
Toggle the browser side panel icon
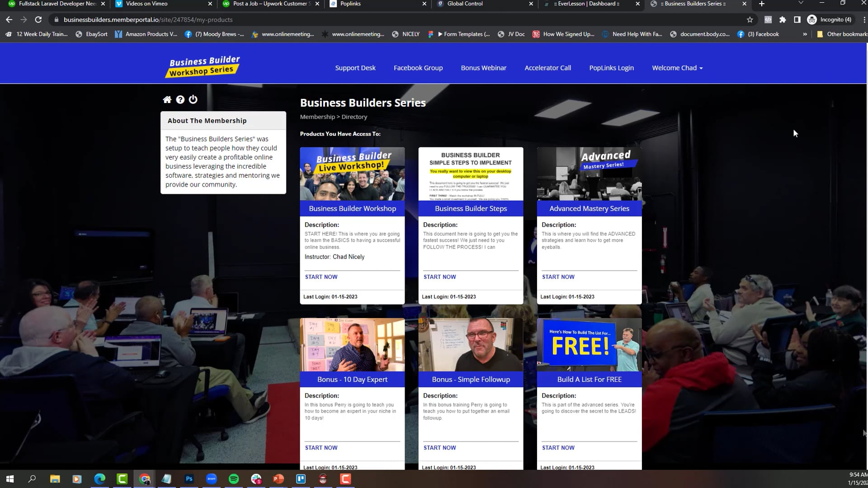point(797,19)
